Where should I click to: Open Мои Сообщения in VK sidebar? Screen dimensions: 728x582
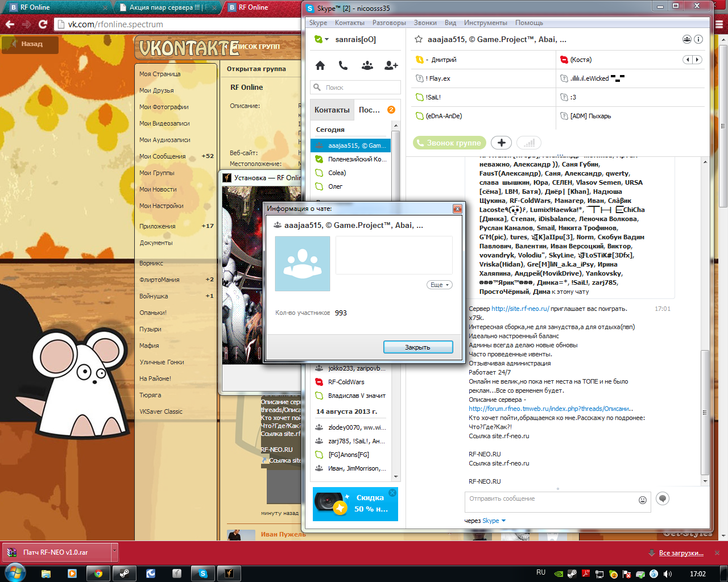(x=163, y=156)
